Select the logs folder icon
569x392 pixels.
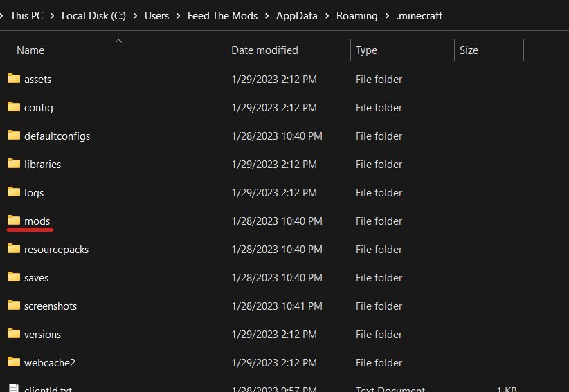(14, 192)
